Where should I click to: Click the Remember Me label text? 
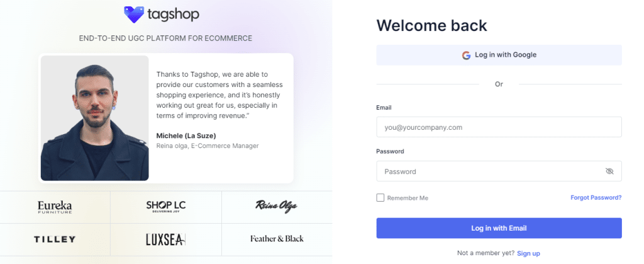[408, 198]
